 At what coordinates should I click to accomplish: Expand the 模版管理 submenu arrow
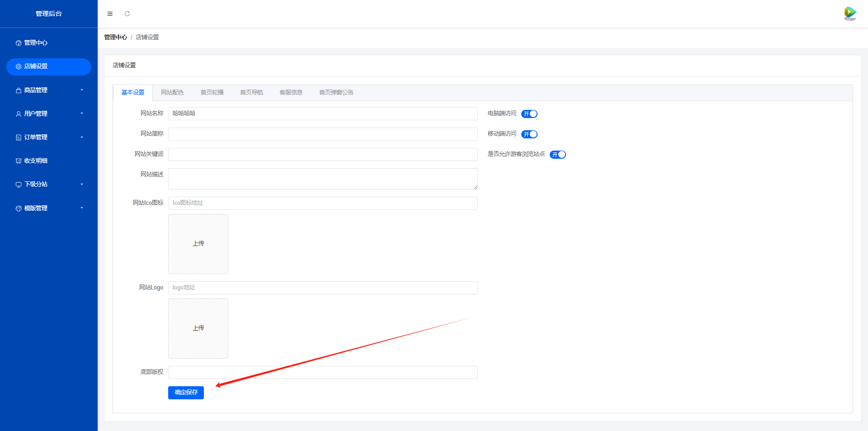point(82,208)
